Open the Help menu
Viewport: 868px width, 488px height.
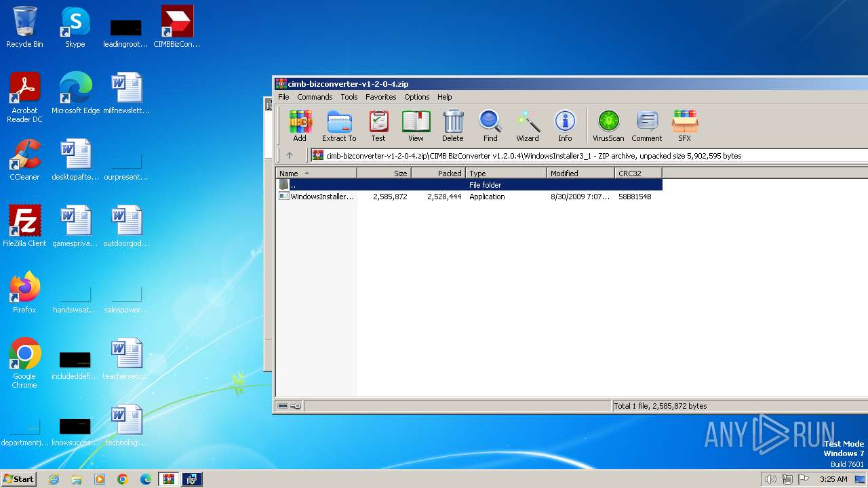[x=444, y=97]
